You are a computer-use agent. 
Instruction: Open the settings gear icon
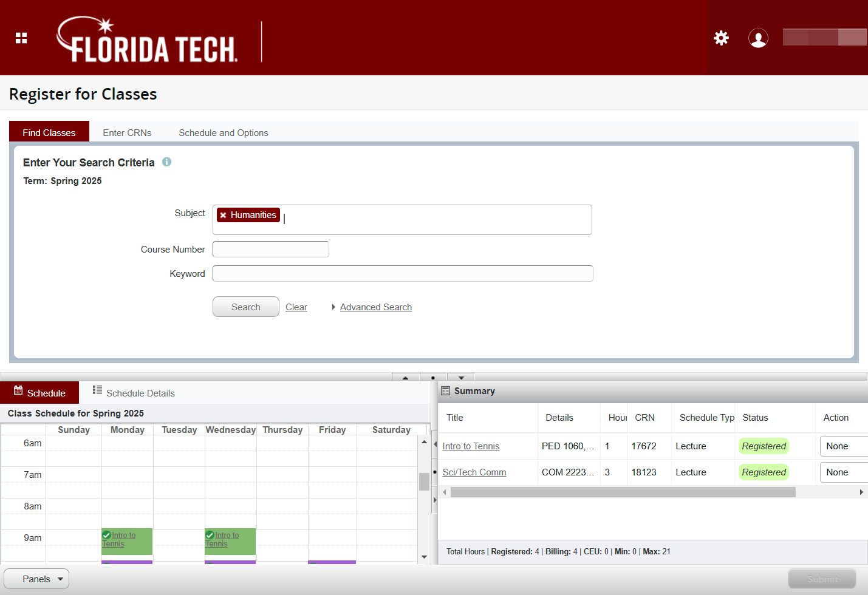click(x=721, y=38)
